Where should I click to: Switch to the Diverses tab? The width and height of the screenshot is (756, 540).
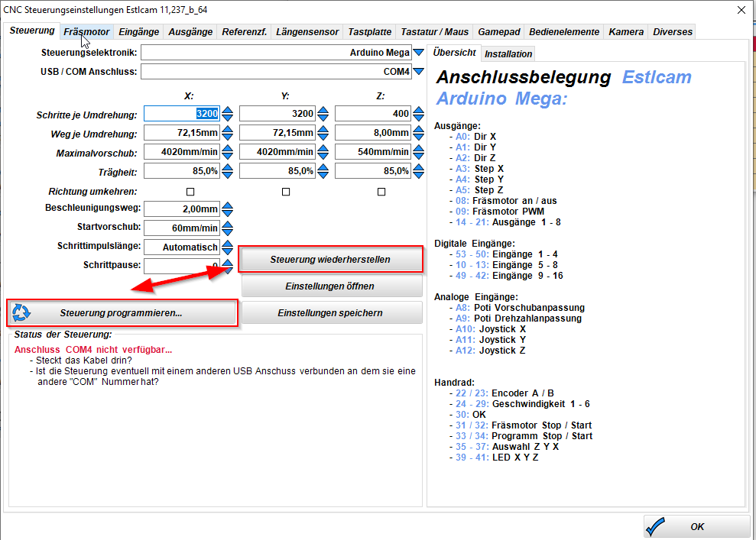click(x=673, y=32)
